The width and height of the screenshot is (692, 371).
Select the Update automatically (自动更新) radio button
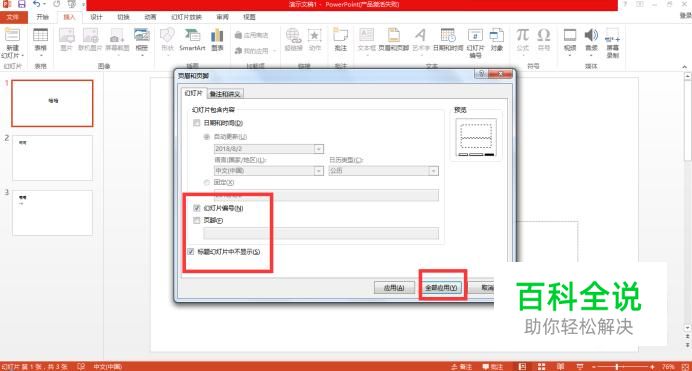pyautogui.click(x=207, y=137)
